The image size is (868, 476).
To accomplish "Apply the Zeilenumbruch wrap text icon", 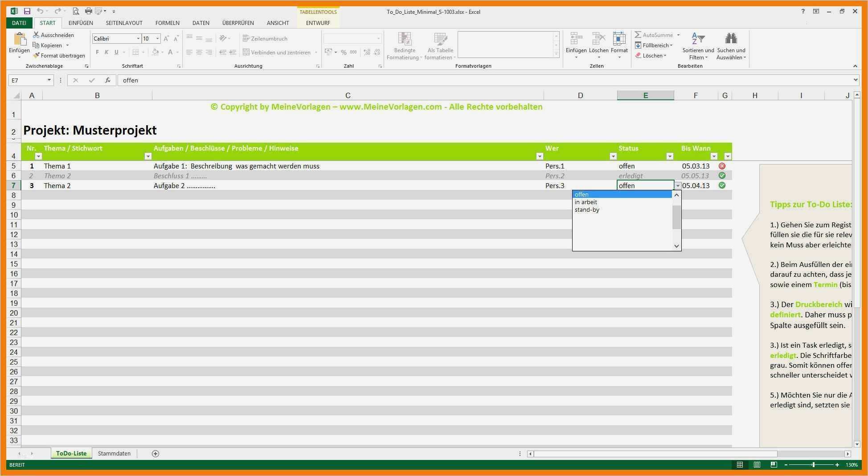I will click(246, 38).
